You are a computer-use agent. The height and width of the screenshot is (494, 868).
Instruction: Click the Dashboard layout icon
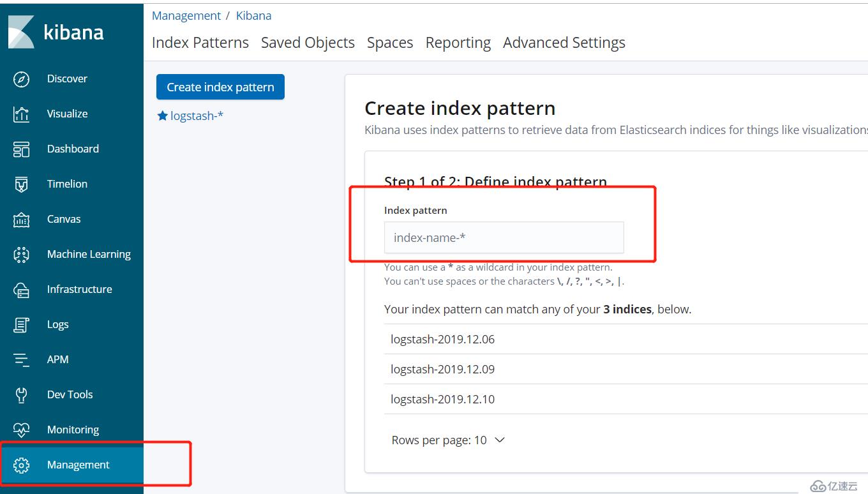click(21, 149)
